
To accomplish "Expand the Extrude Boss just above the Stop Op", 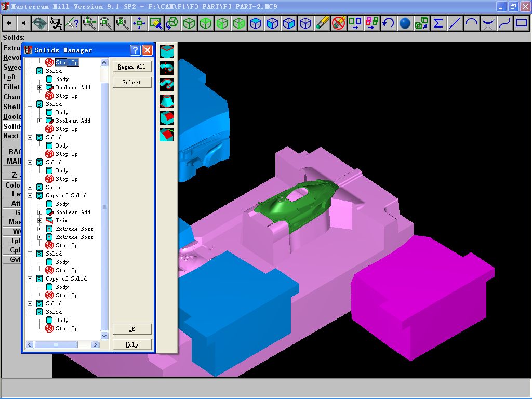I will (x=39, y=237).
